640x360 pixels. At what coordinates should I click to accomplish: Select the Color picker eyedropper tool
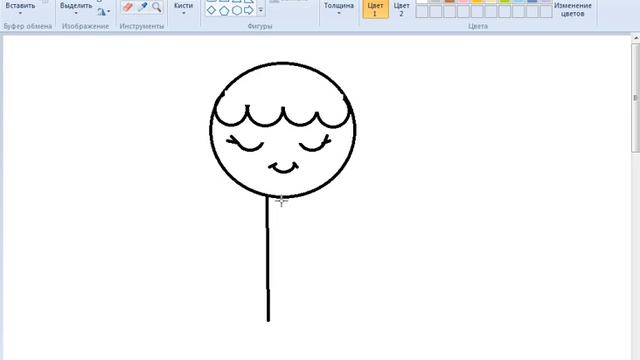[x=142, y=7]
